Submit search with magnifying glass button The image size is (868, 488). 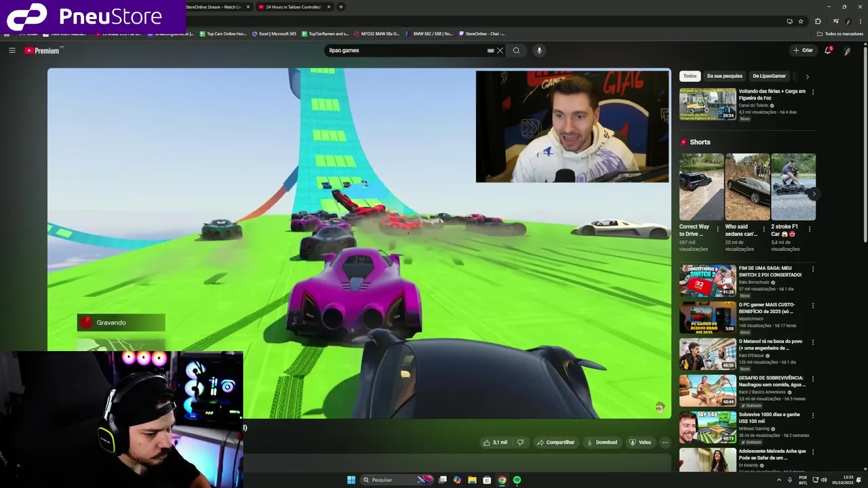pyautogui.click(x=516, y=50)
